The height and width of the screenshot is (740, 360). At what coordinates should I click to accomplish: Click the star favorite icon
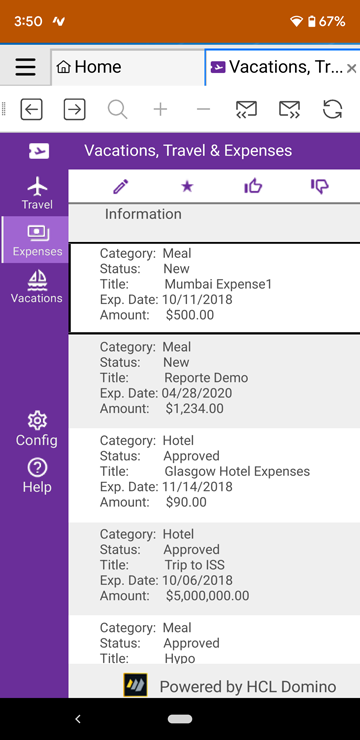[x=187, y=187]
